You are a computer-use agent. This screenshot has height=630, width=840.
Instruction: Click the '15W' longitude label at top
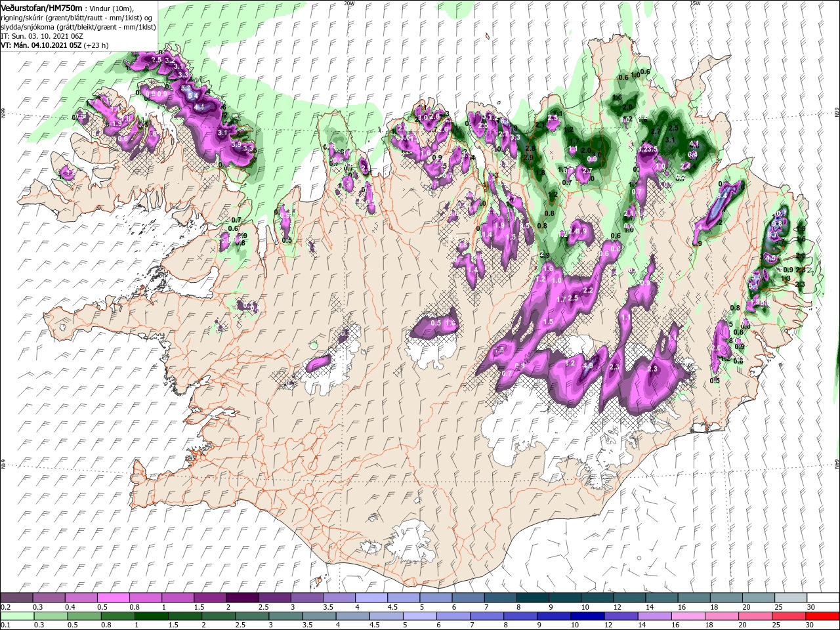click(x=695, y=3)
